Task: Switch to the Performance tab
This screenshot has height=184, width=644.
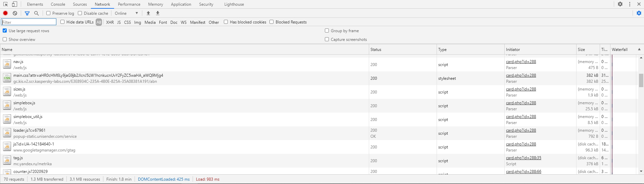Action: (129, 4)
